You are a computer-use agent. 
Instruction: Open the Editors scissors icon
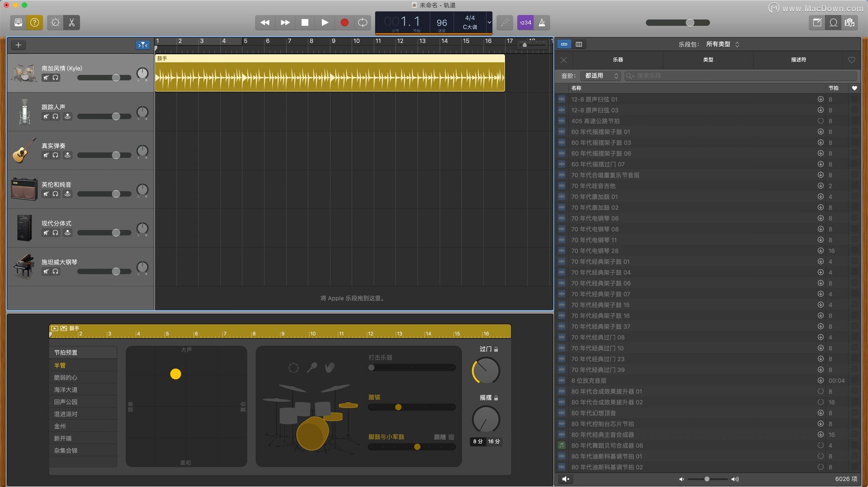[72, 23]
